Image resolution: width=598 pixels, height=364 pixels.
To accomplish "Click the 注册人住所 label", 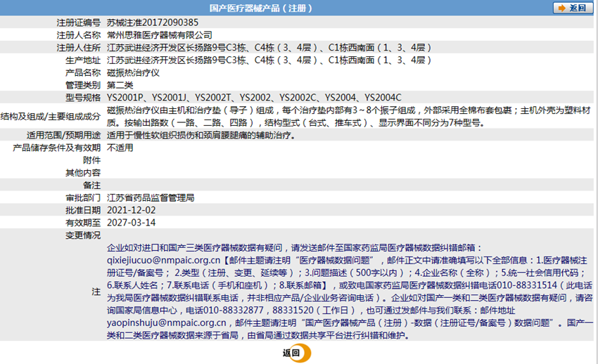I will pyautogui.click(x=79, y=48).
